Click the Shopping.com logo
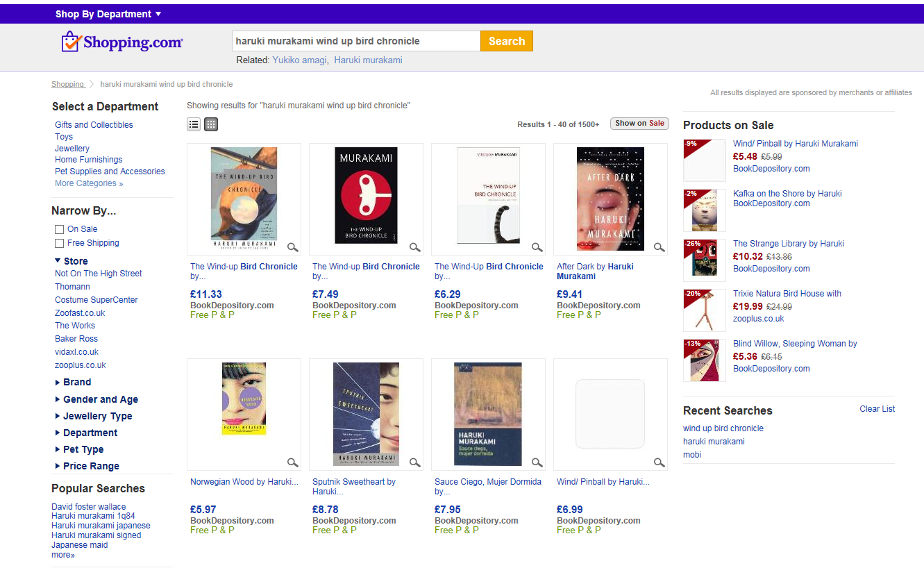924x568 pixels. (123, 42)
